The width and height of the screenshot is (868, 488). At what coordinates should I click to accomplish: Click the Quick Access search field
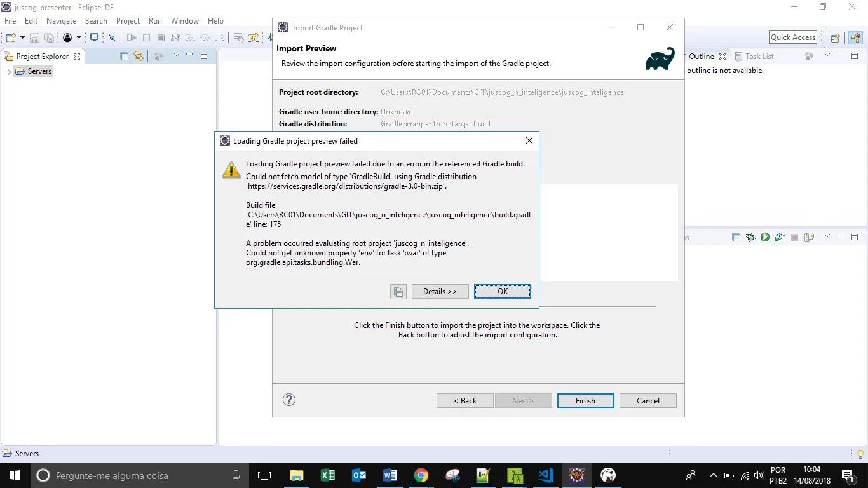point(793,37)
